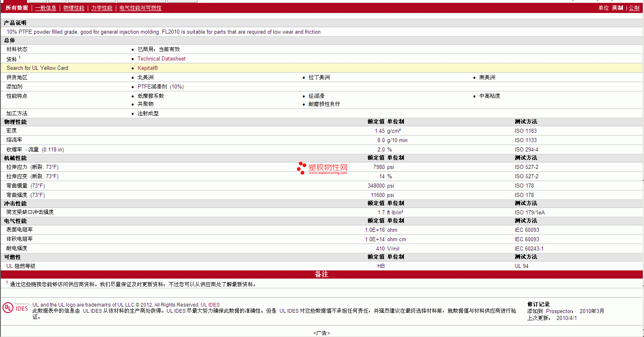Open ISO 527-2 for 拉伸应变

[526, 176]
